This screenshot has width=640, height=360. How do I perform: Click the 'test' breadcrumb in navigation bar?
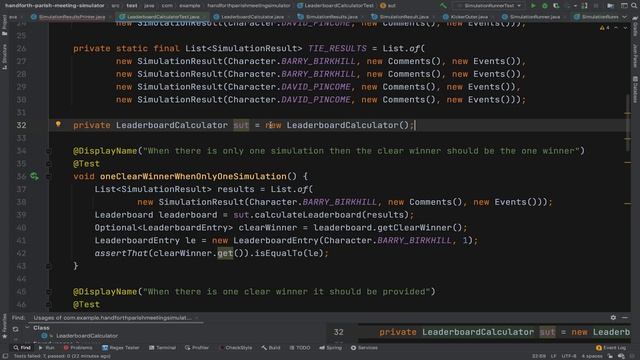pyautogui.click(x=132, y=6)
